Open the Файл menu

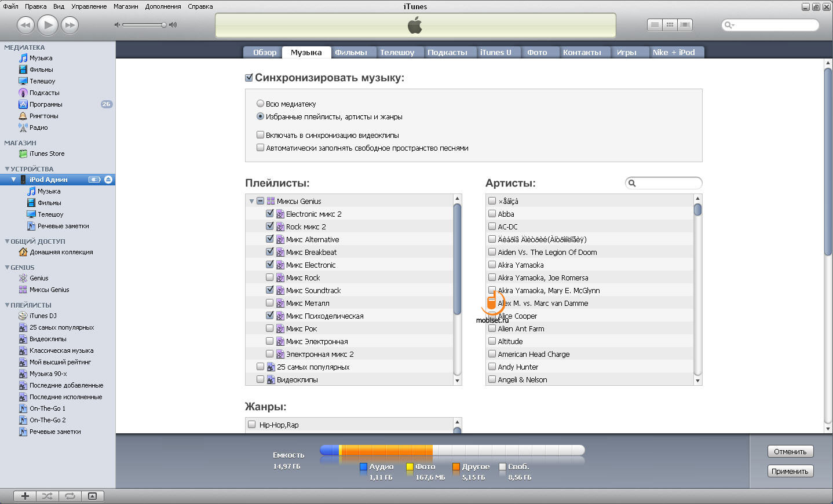coord(10,6)
